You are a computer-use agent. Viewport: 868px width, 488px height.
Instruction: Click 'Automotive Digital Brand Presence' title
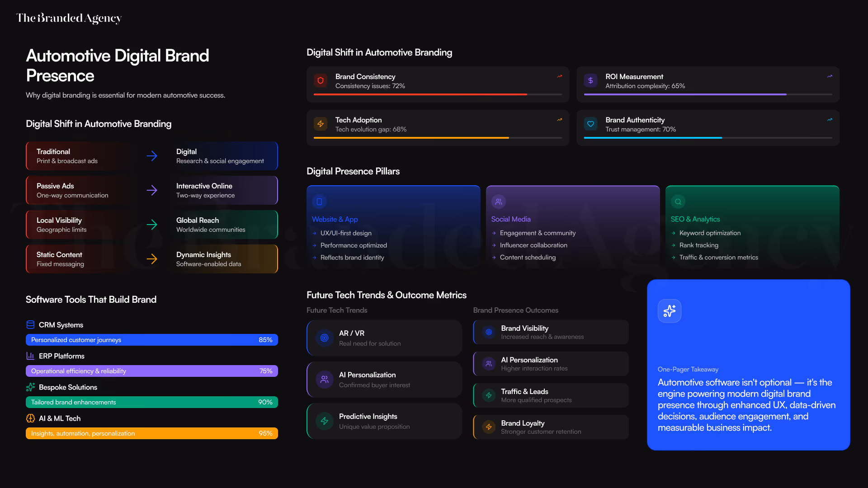coord(118,66)
